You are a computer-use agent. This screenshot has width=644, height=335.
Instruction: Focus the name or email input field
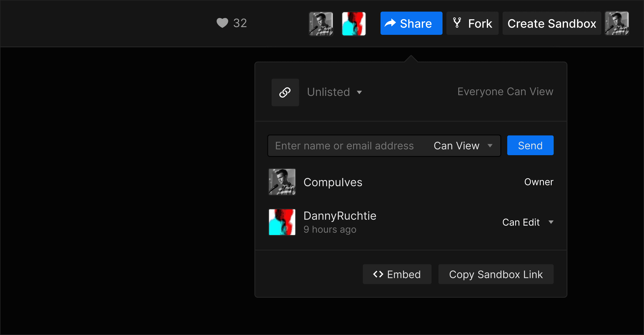click(345, 146)
